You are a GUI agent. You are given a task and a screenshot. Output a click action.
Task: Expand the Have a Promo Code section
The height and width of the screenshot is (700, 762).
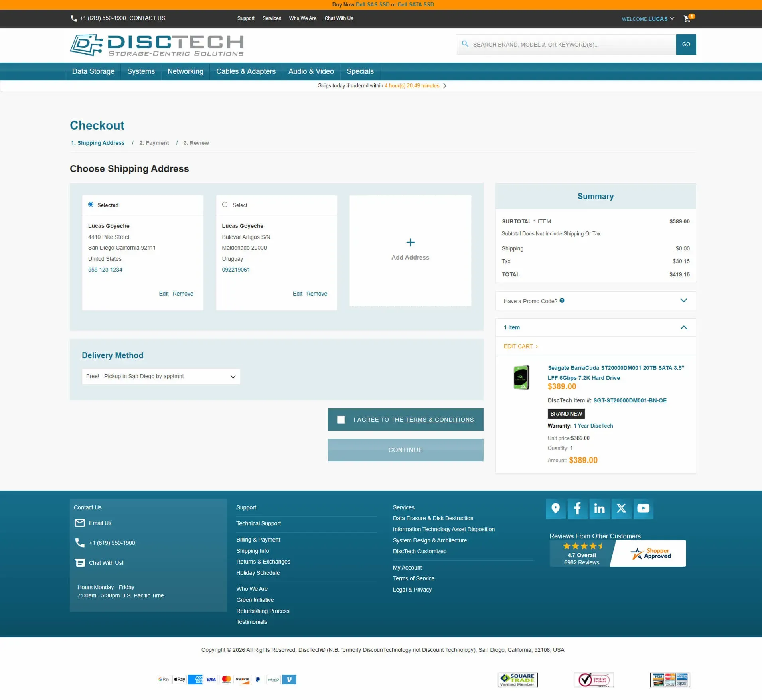(x=683, y=301)
